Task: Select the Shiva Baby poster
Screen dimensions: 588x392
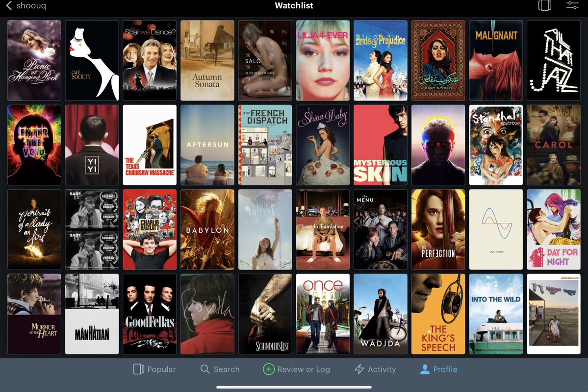Action: 323,145
